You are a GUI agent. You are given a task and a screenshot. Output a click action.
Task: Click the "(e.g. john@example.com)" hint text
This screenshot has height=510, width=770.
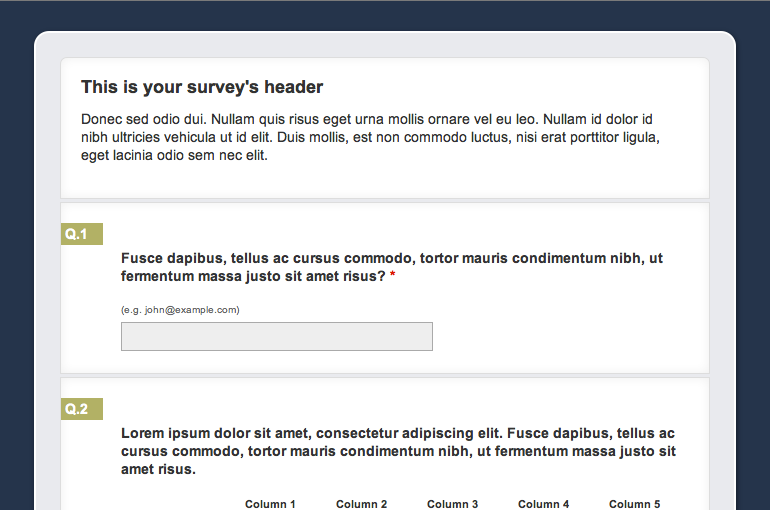click(x=180, y=310)
